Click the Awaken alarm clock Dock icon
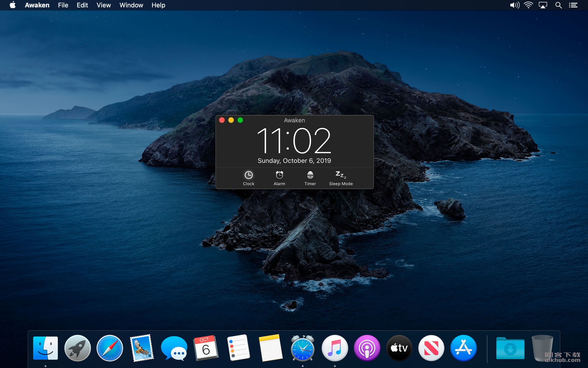Image resolution: width=588 pixels, height=368 pixels. tap(302, 348)
